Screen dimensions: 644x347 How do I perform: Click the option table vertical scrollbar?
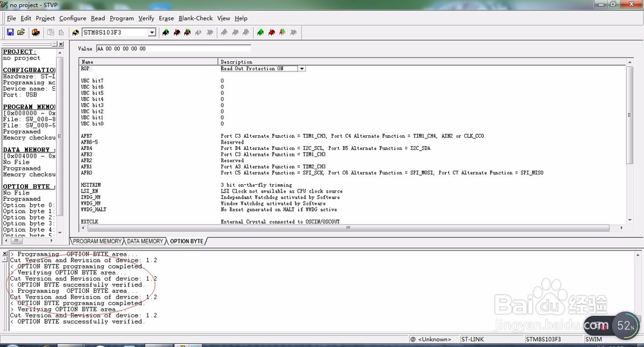pyautogui.click(x=629, y=115)
